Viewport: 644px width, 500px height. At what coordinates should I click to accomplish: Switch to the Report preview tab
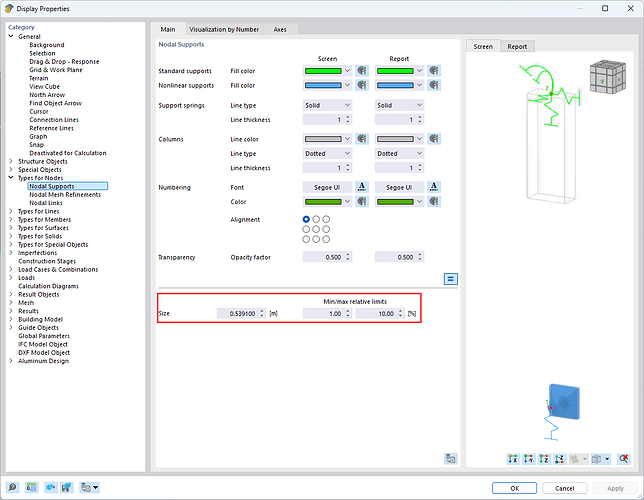517,46
